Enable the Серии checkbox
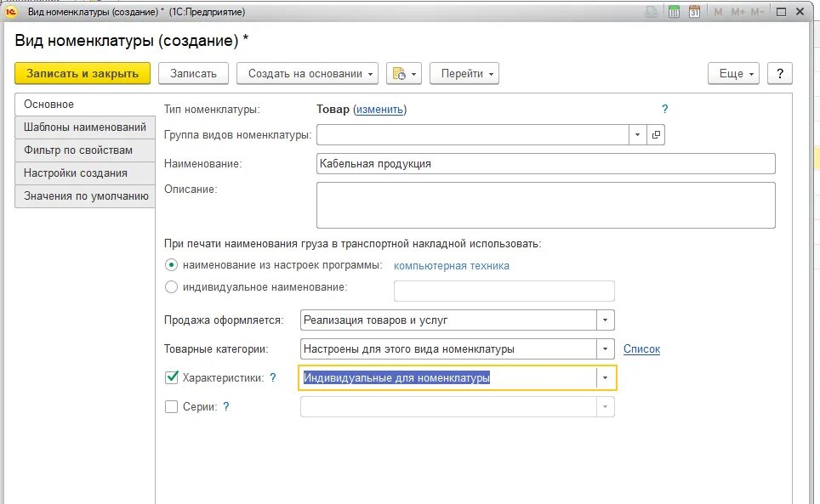 tap(172, 406)
